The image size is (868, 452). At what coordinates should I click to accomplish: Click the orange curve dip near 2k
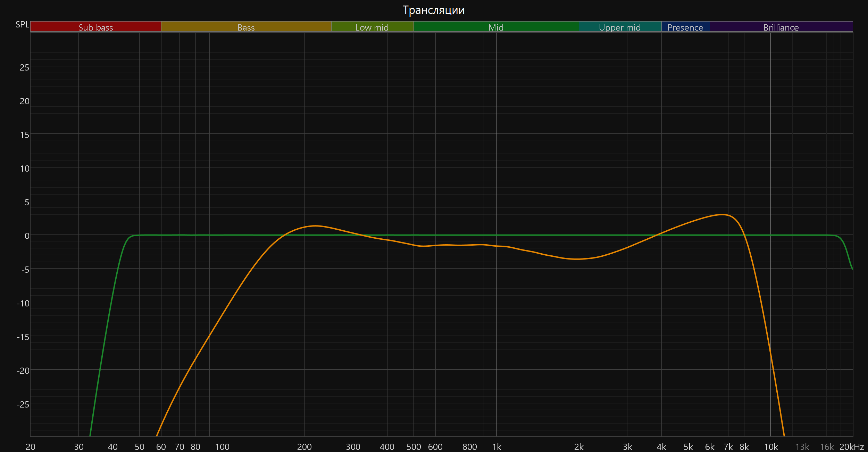pyautogui.click(x=577, y=259)
